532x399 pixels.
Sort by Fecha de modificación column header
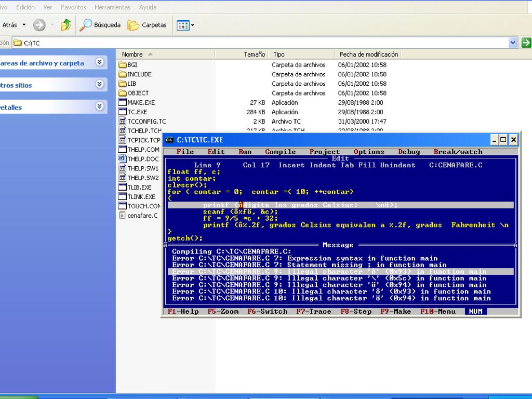coord(368,54)
